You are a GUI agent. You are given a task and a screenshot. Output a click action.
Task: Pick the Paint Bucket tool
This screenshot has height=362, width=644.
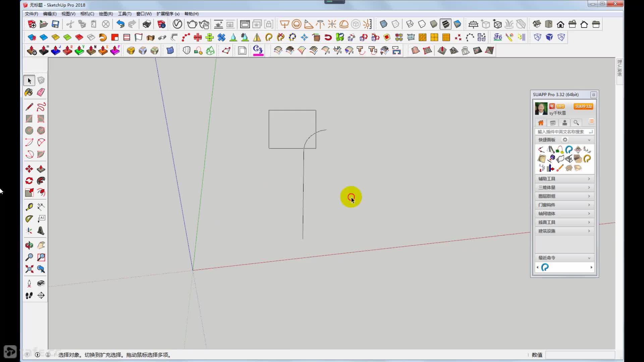click(x=29, y=92)
